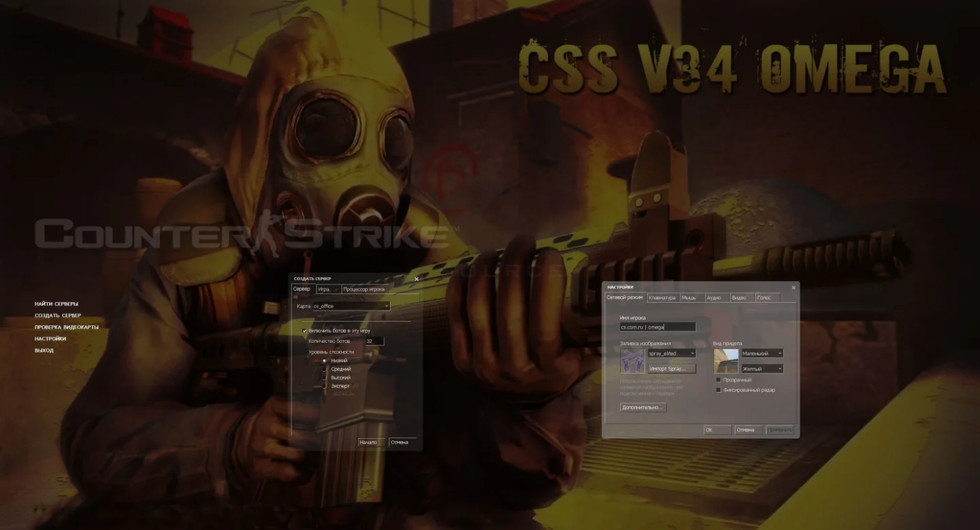Image resolution: width=980 pixels, height=530 pixels.
Task: Close the Настройки settings dialog
Action: pyautogui.click(x=793, y=288)
